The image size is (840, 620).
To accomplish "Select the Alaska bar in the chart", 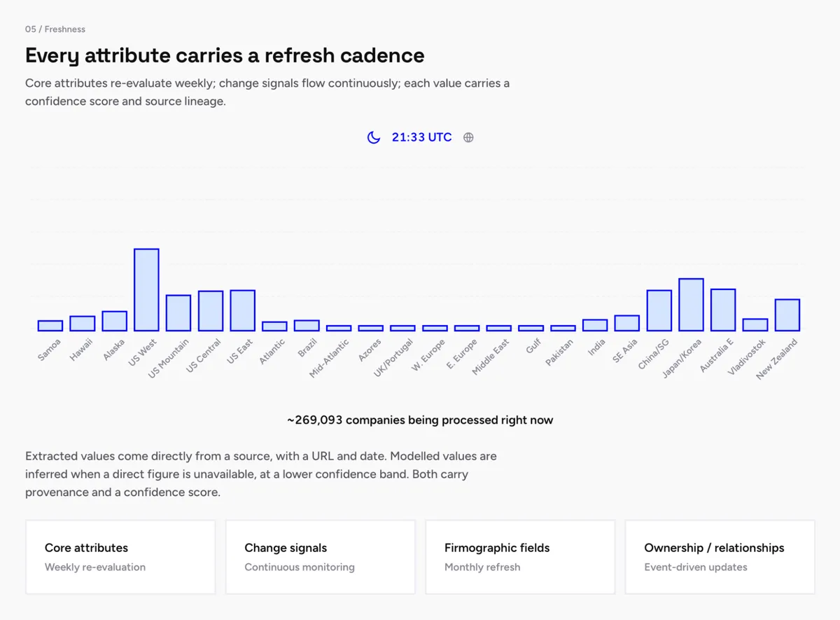I will pyautogui.click(x=114, y=321).
